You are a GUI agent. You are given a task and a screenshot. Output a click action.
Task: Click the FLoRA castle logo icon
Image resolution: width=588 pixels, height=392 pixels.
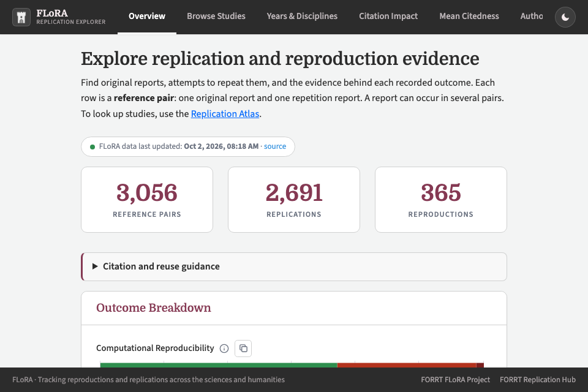pos(21,17)
